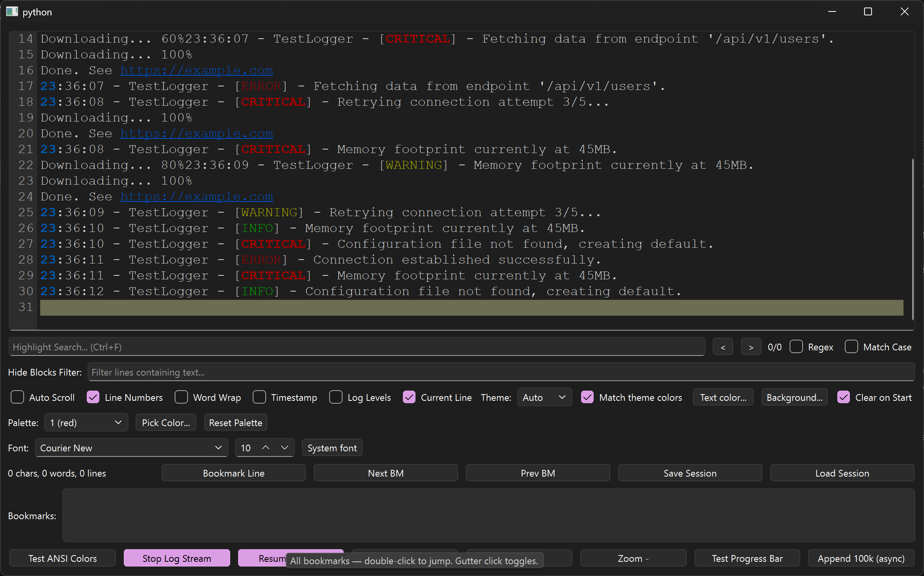Click Load Session button
Screen dimensions: 924x576
(x=842, y=473)
